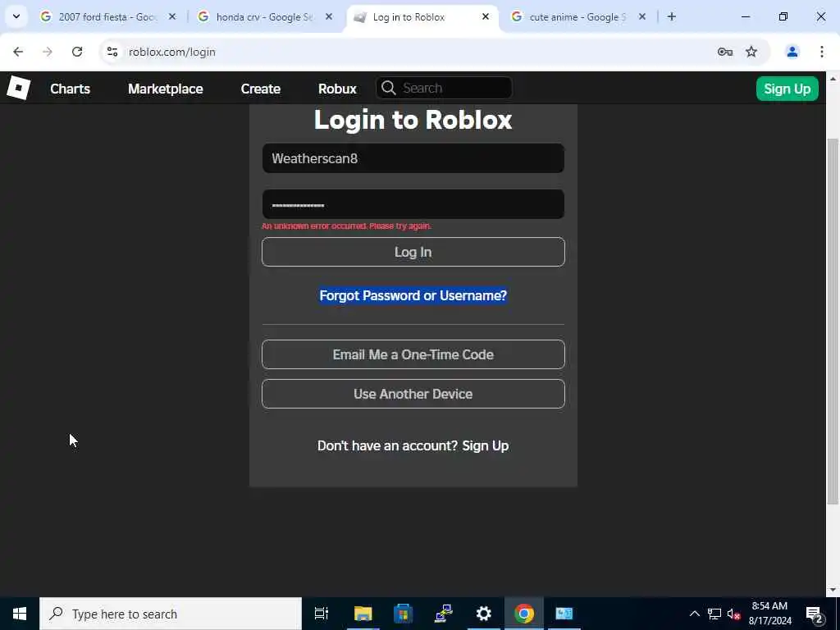Screen dimensions: 840x630
Task: Open the network computers taskbar app
Action: coord(444,614)
